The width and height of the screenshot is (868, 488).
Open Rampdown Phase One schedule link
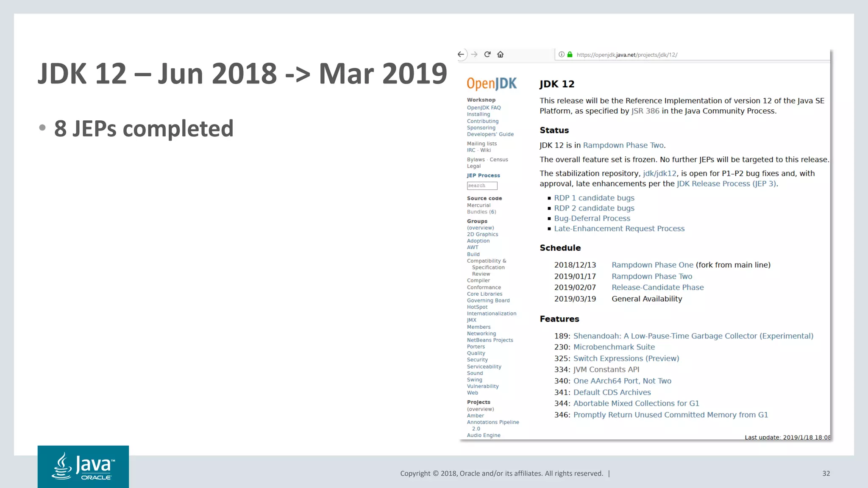[652, 265]
